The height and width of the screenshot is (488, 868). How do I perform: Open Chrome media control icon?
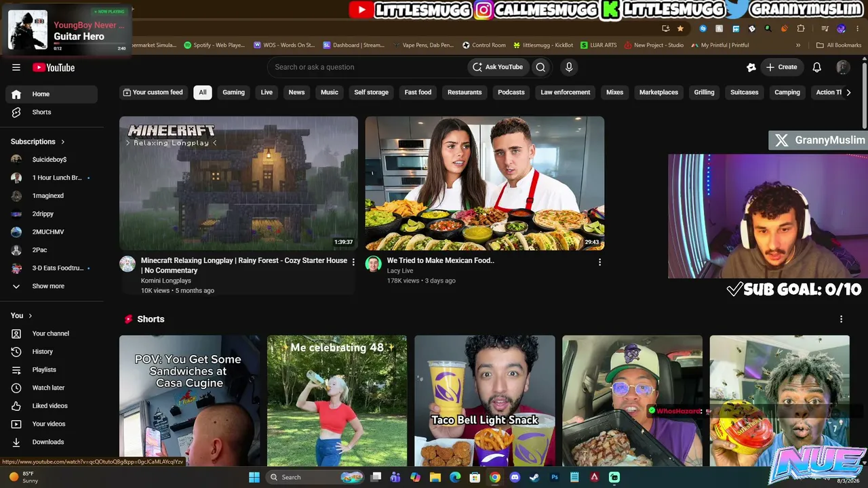tap(825, 28)
